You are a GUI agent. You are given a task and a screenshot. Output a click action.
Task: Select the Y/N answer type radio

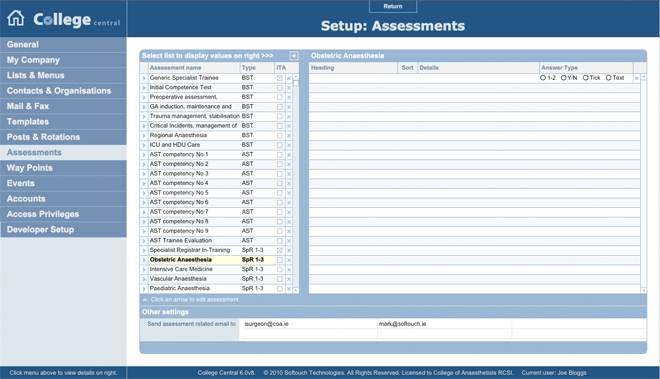click(564, 78)
